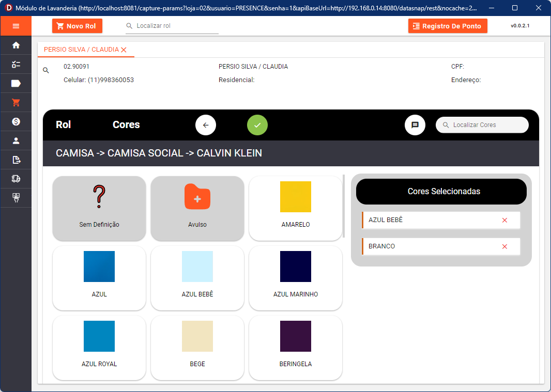Click the Cores header label
This screenshot has width=551, height=392.
126,124
